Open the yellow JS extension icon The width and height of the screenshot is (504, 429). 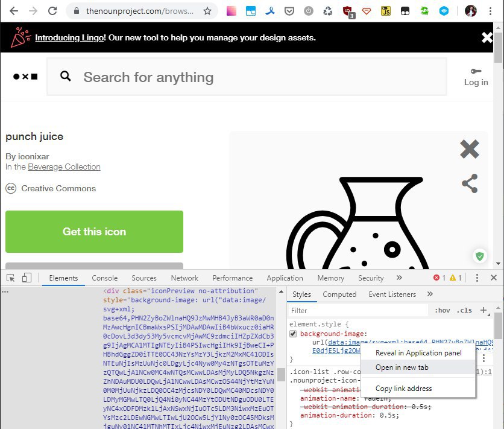(386, 11)
